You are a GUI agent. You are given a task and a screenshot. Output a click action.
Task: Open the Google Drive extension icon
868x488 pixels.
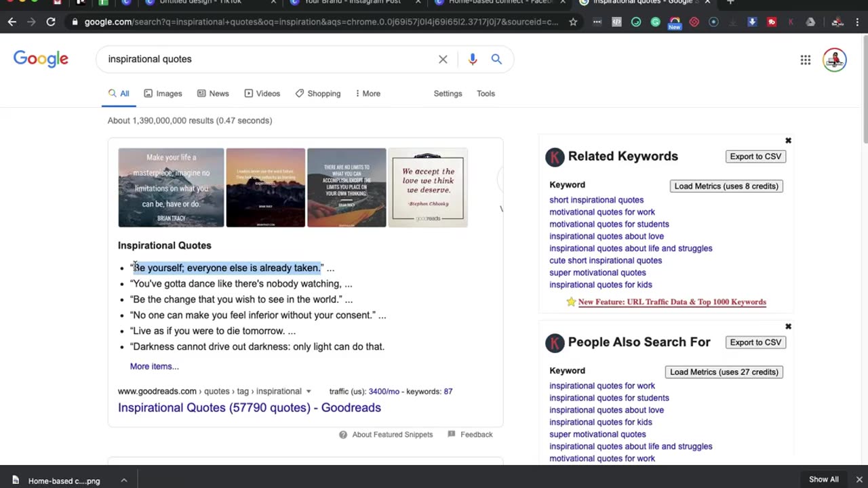(810, 22)
